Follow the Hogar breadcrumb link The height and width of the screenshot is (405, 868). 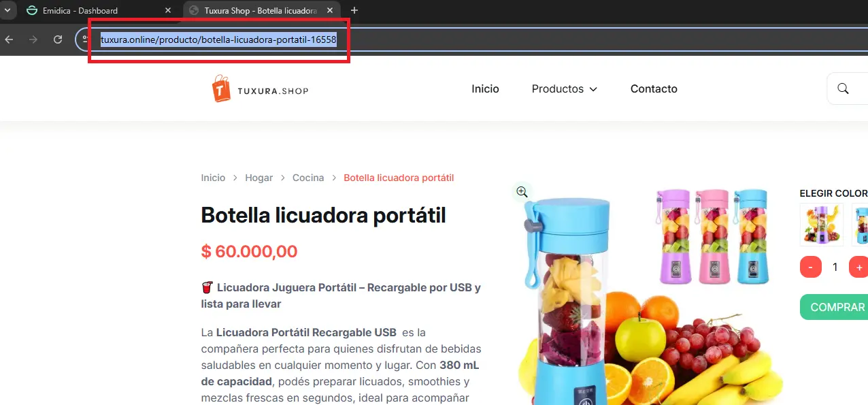click(x=258, y=178)
